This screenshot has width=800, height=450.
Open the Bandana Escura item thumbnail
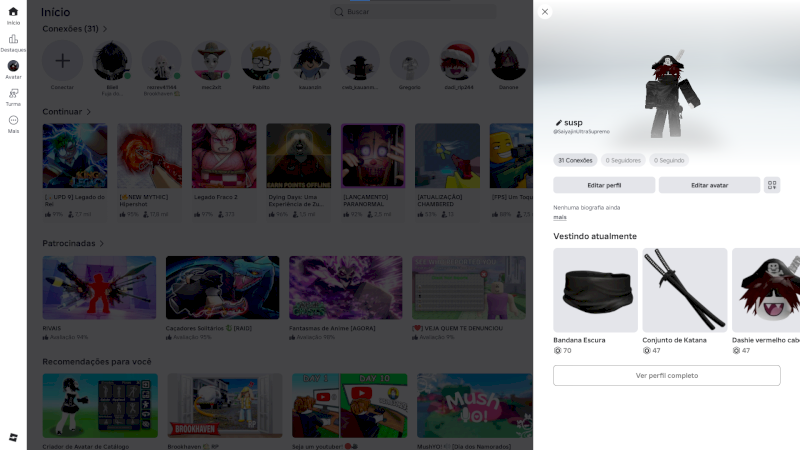(595, 290)
